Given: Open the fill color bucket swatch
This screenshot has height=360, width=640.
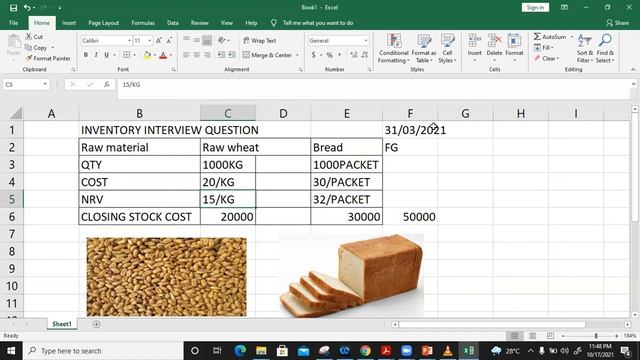Looking at the screenshot, I should 147,55.
